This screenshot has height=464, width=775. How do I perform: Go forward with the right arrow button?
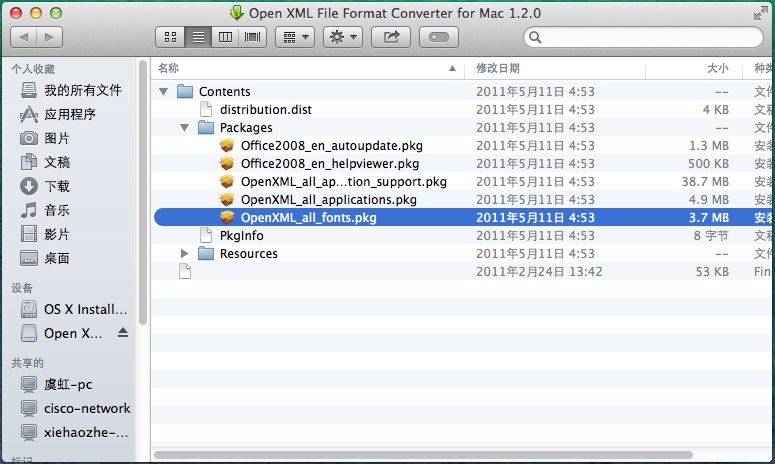coord(49,37)
